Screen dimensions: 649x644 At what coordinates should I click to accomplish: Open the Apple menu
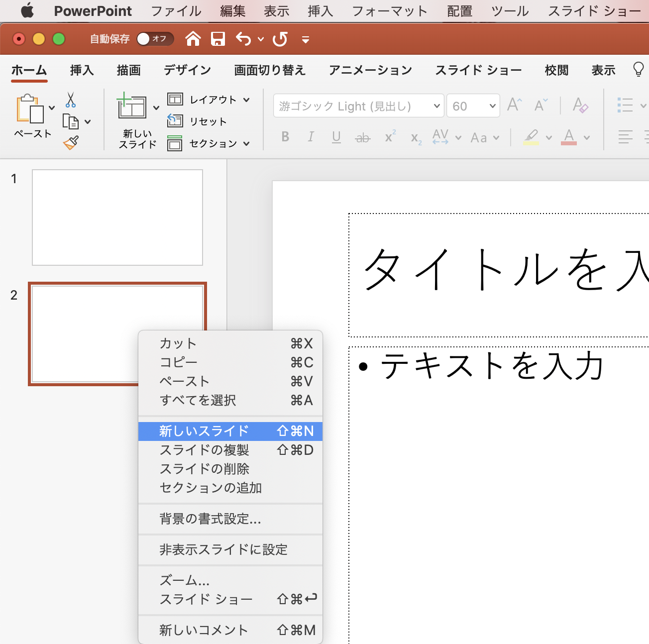pos(27,10)
